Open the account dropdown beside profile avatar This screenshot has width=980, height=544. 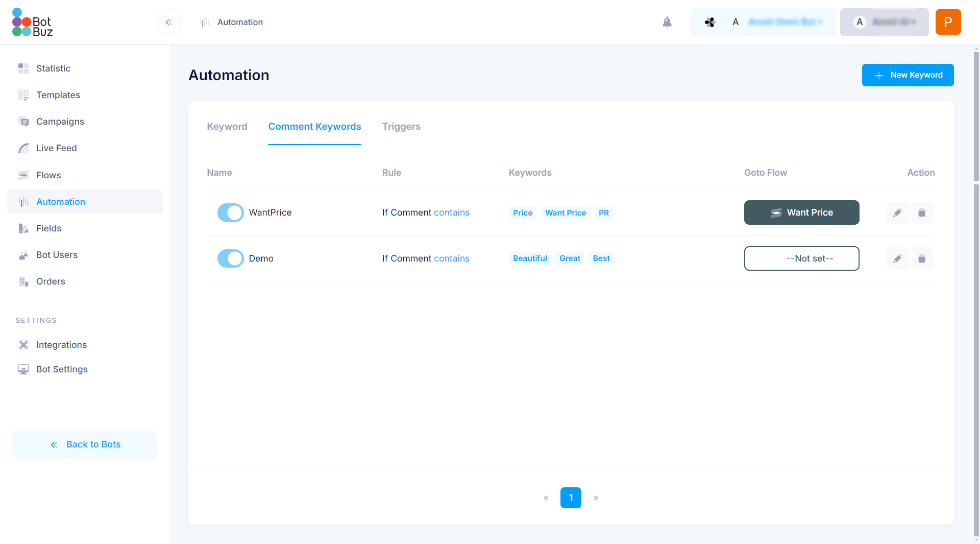pyautogui.click(x=885, y=22)
